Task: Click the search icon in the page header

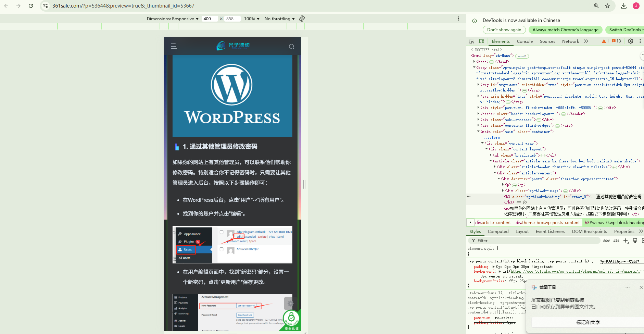Action: point(291,46)
